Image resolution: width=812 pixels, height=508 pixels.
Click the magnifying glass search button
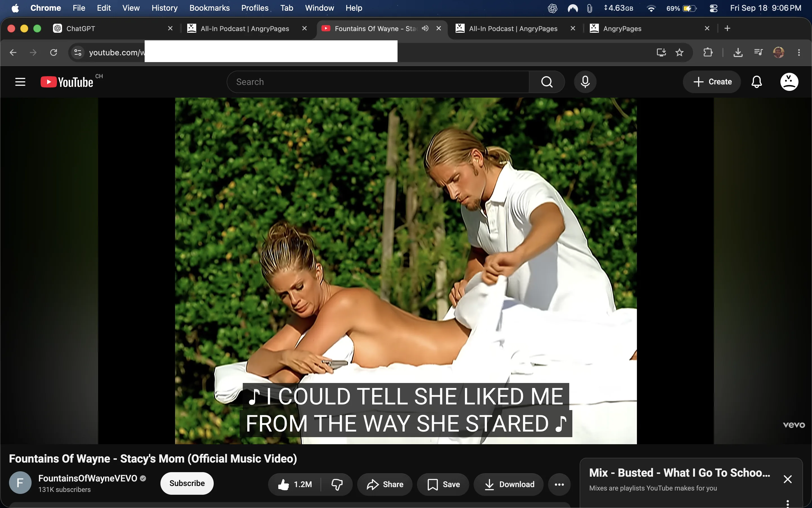coord(547,82)
